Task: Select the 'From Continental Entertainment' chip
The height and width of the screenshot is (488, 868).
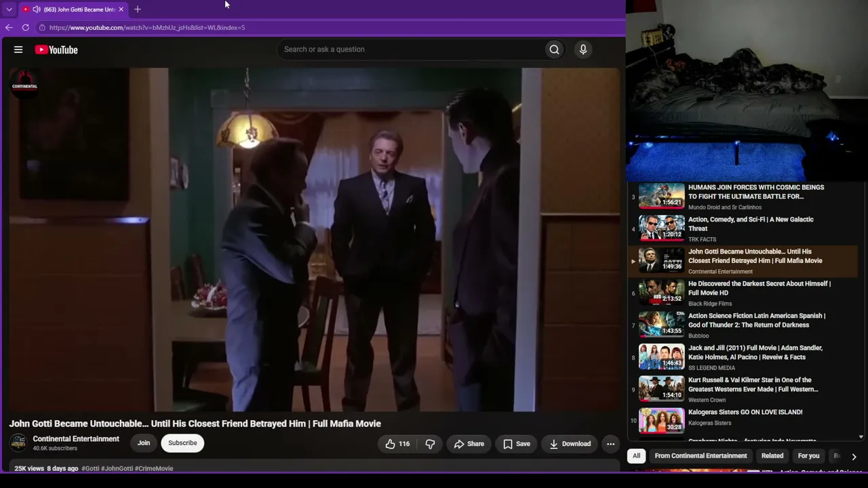Action: pos(701,456)
